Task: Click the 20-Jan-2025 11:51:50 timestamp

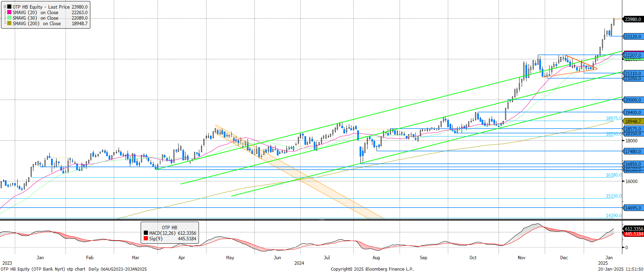Action: [x=621, y=269]
